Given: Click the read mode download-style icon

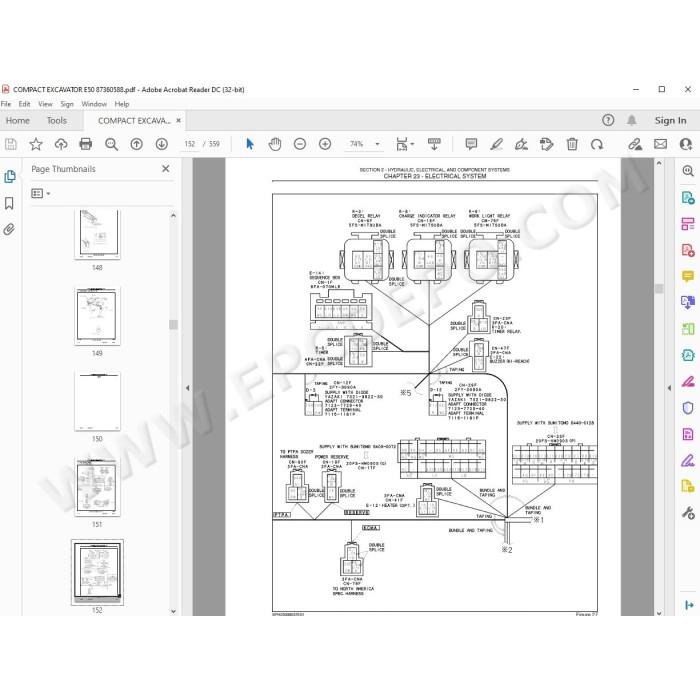Looking at the screenshot, I should [434, 144].
